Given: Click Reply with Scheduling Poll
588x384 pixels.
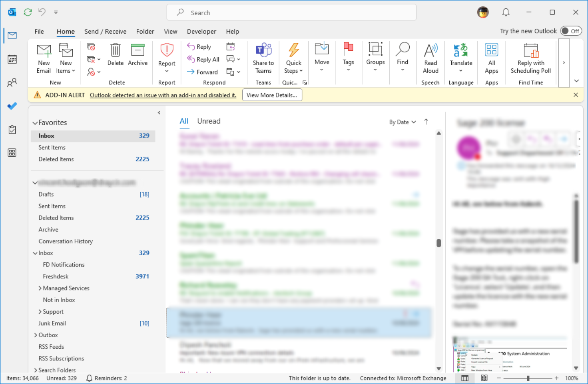Looking at the screenshot, I should (x=530, y=59).
